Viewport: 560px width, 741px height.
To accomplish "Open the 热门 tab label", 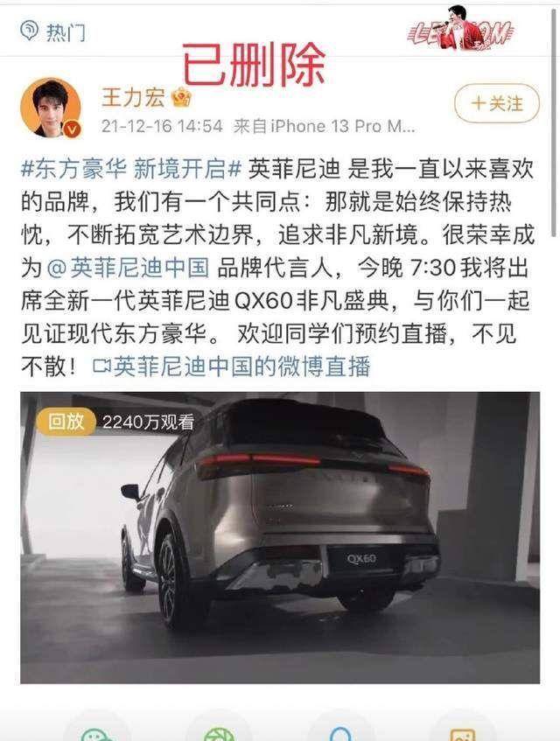I will (66, 32).
